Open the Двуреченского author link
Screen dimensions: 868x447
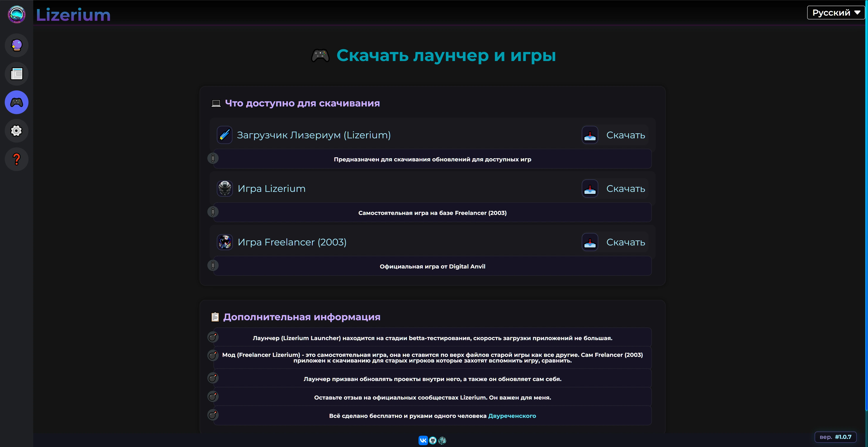point(512,416)
